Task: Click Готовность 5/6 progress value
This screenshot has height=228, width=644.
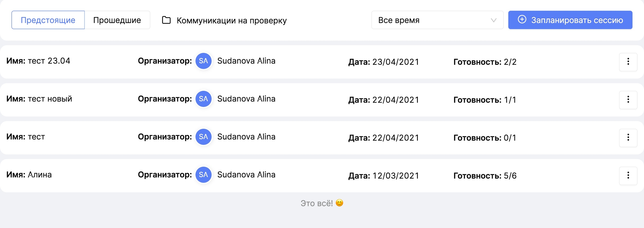Action: [510, 176]
